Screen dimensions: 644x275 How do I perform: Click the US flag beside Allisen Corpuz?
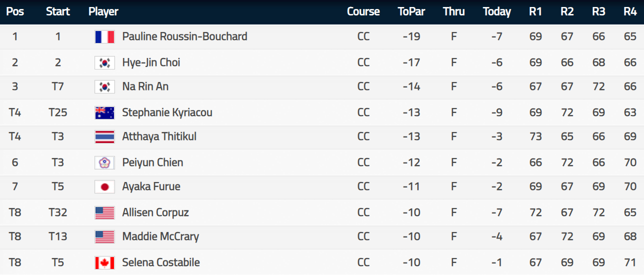(104, 212)
